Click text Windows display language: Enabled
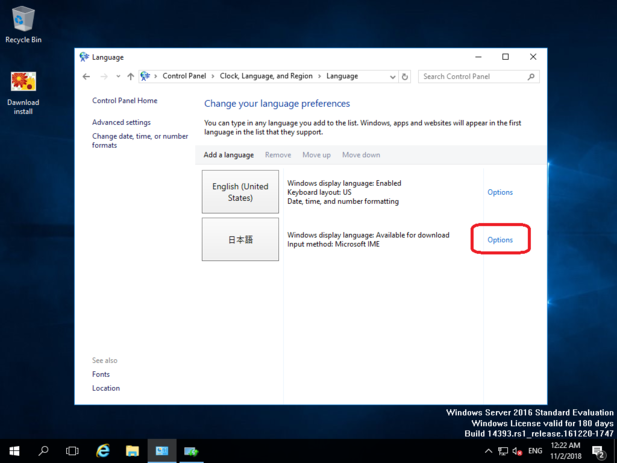 (x=344, y=183)
